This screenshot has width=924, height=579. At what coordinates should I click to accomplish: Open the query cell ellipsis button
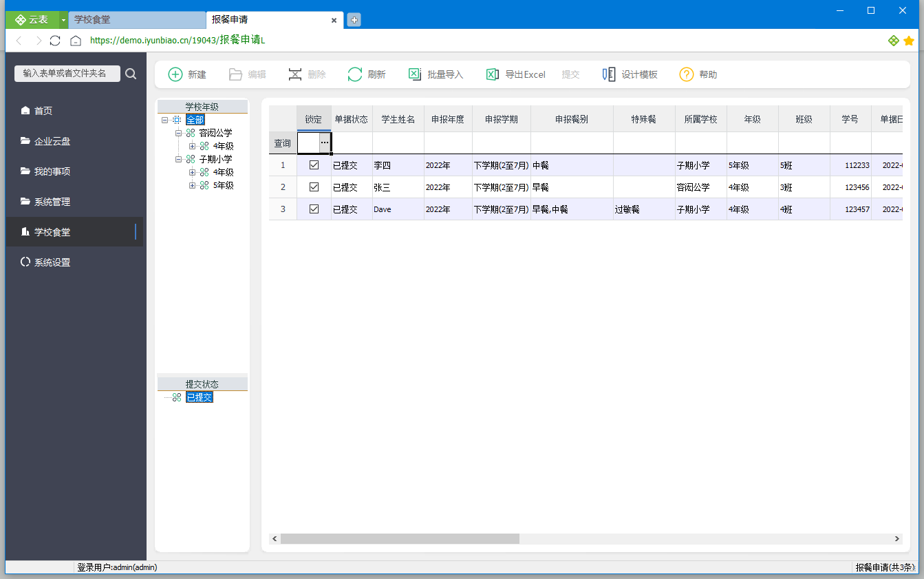pos(325,143)
